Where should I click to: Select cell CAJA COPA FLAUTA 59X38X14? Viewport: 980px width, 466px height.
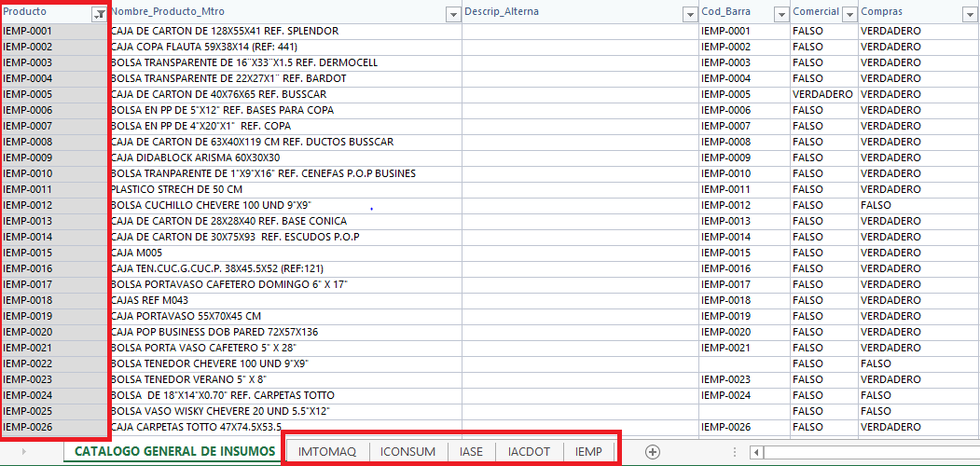coord(285,47)
